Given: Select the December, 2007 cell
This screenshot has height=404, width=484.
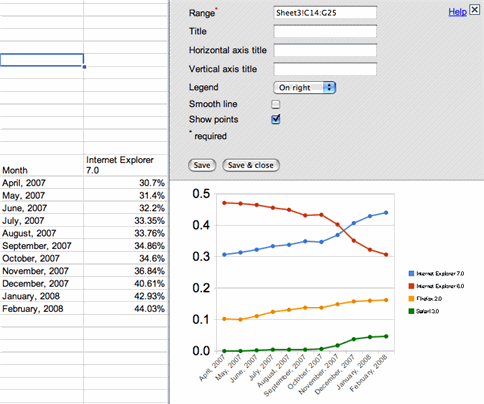Looking at the screenshot, I should (x=42, y=284).
